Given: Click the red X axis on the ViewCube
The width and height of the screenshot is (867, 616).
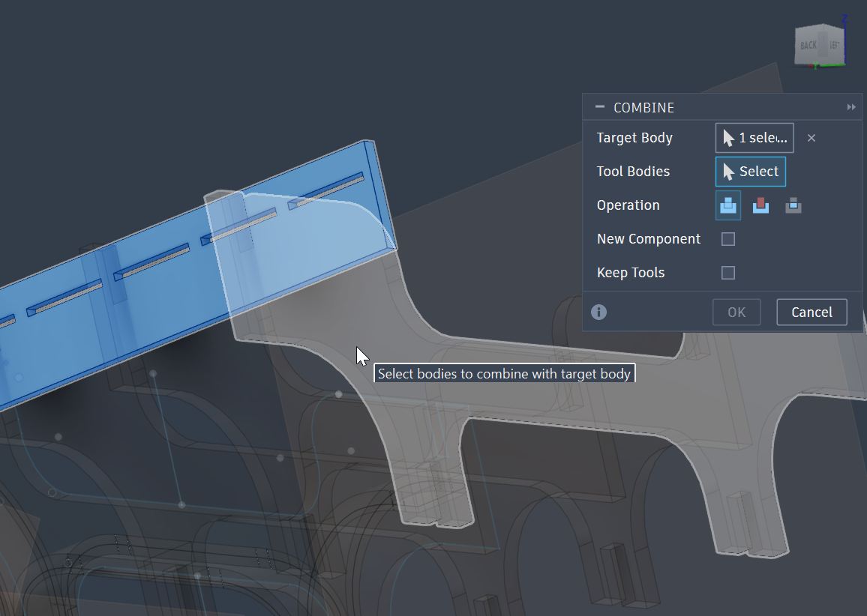Looking at the screenshot, I should coord(811,67).
